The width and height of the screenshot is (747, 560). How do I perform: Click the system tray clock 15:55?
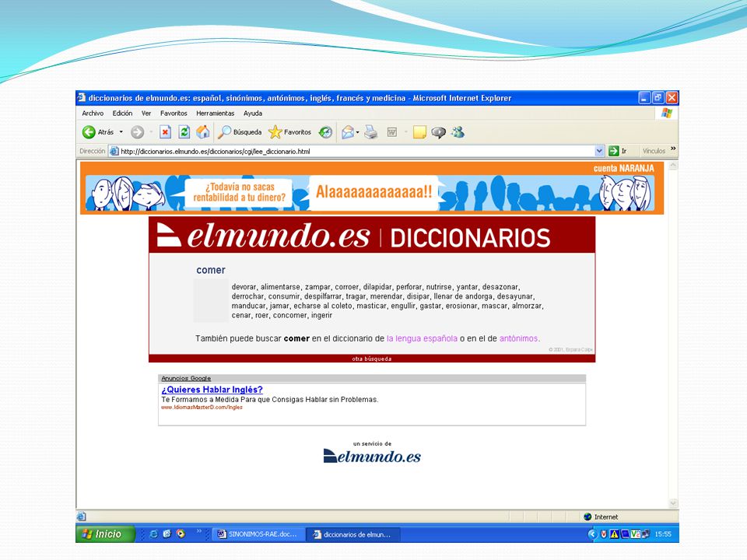[x=663, y=534]
